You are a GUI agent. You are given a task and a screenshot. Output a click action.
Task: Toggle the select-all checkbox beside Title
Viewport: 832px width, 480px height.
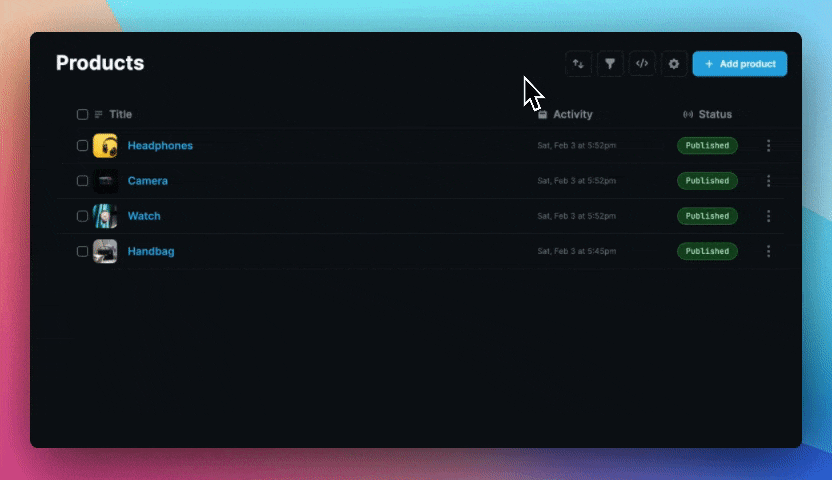click(82, 115)
